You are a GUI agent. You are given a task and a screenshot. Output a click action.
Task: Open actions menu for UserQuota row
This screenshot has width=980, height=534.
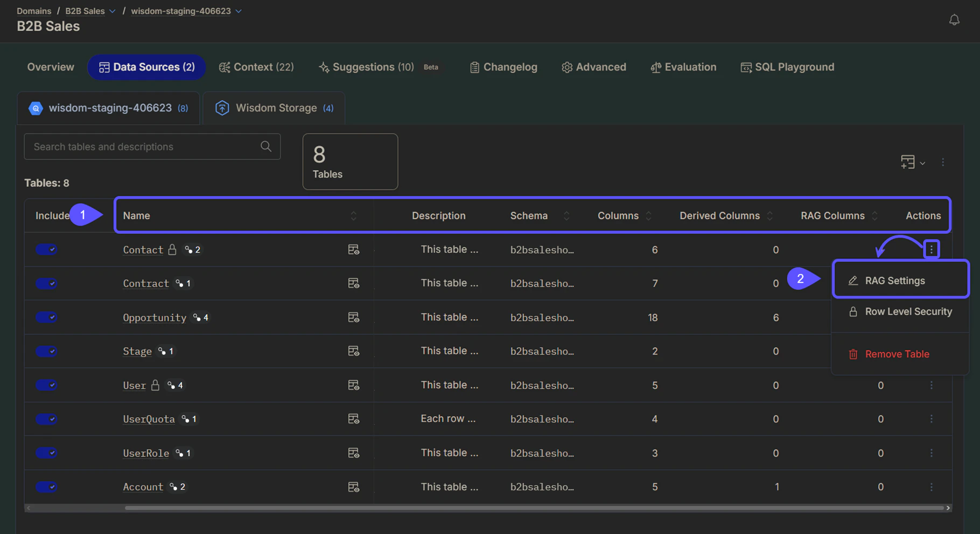[932, 419]
